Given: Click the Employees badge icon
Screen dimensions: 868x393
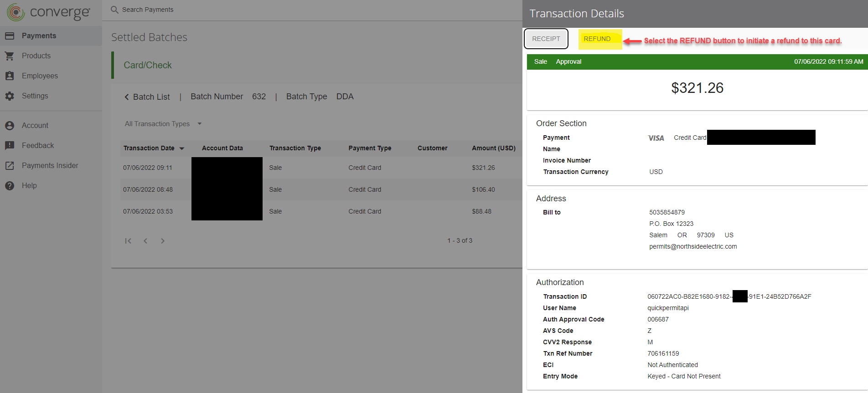Looking at the screenshot, I should 10,76.
